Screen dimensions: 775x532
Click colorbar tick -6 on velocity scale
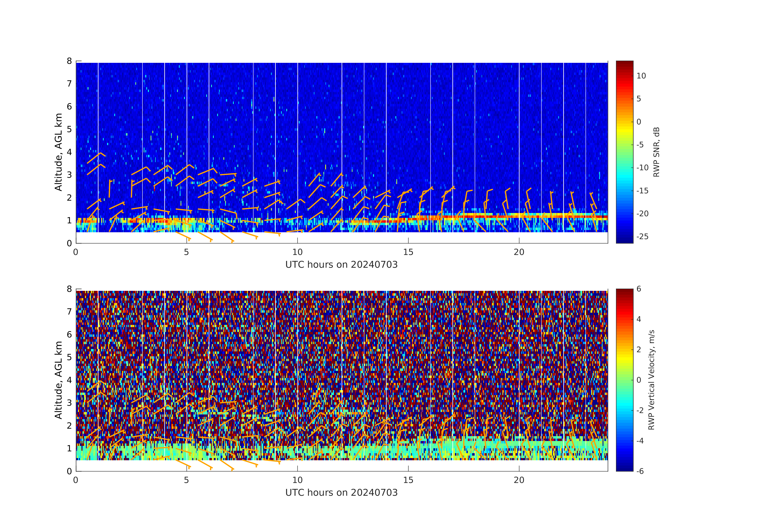click(640, 471)
